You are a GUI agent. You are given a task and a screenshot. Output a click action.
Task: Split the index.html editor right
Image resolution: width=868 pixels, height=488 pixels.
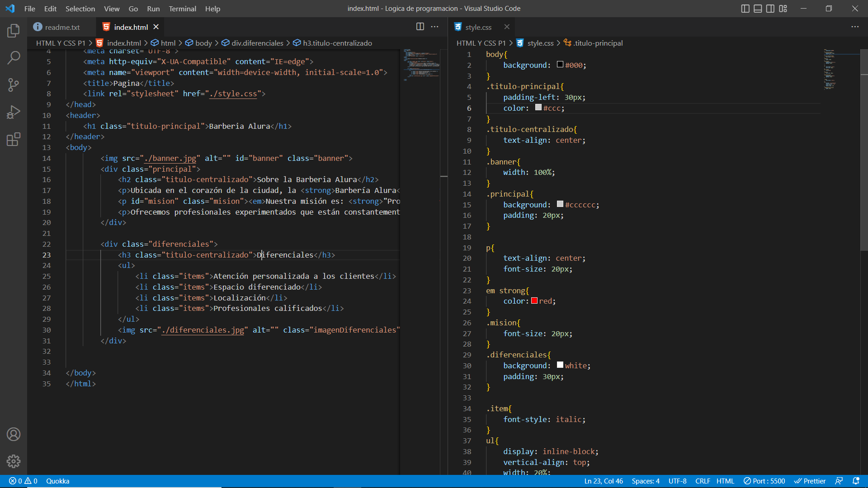pos(420,27)
